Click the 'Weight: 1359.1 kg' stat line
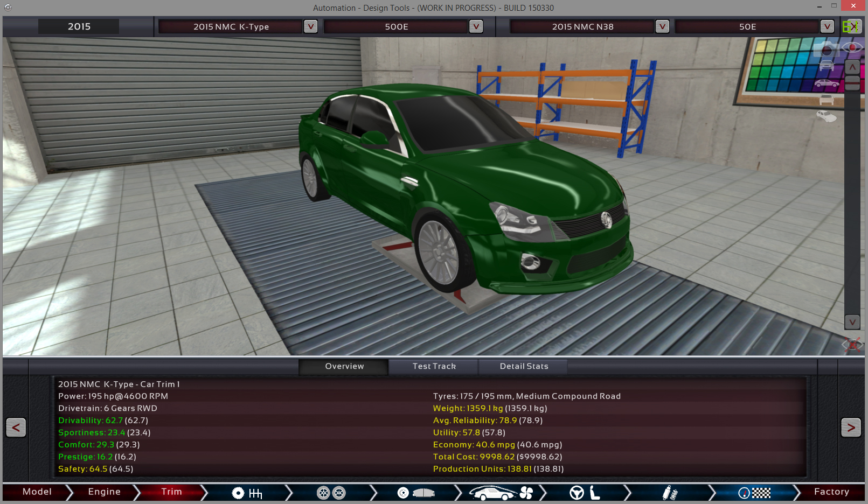Image resolution: width=868 pixels, height=504 pixels. [x=490, y=408]
